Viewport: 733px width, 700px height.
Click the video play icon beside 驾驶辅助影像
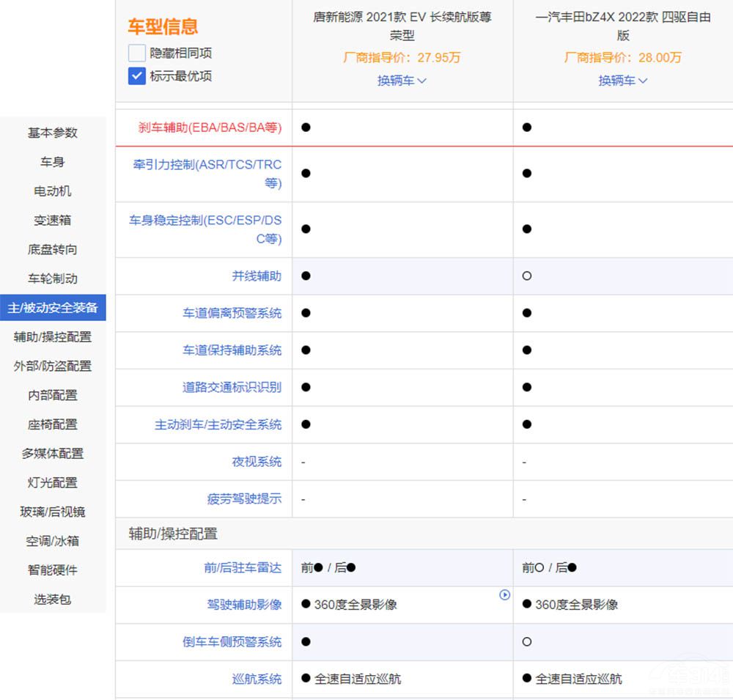tap(504, 595)
